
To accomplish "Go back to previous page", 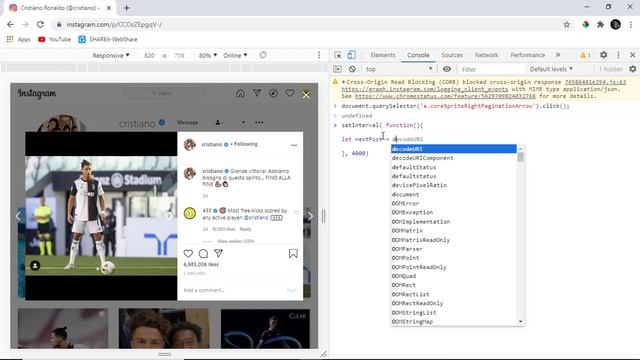I will point(10,24).
